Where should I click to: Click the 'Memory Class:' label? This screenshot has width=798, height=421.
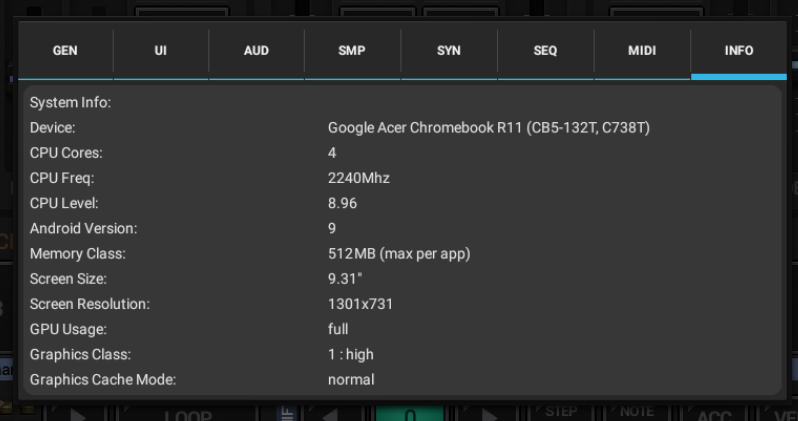point(77,254)
